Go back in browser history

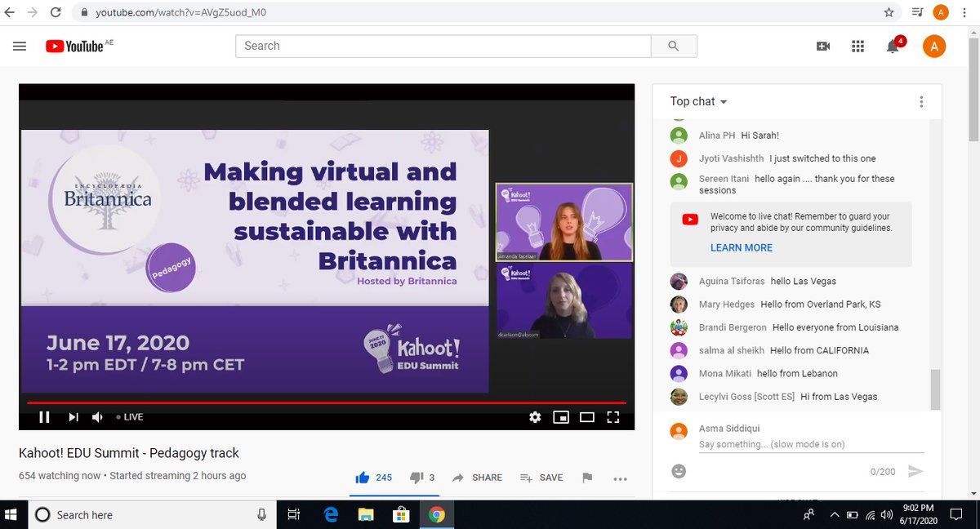click(x=11, y=13)
